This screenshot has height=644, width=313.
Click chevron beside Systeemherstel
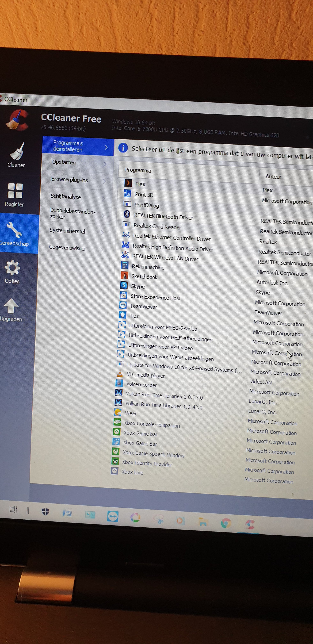coord(102,233)
